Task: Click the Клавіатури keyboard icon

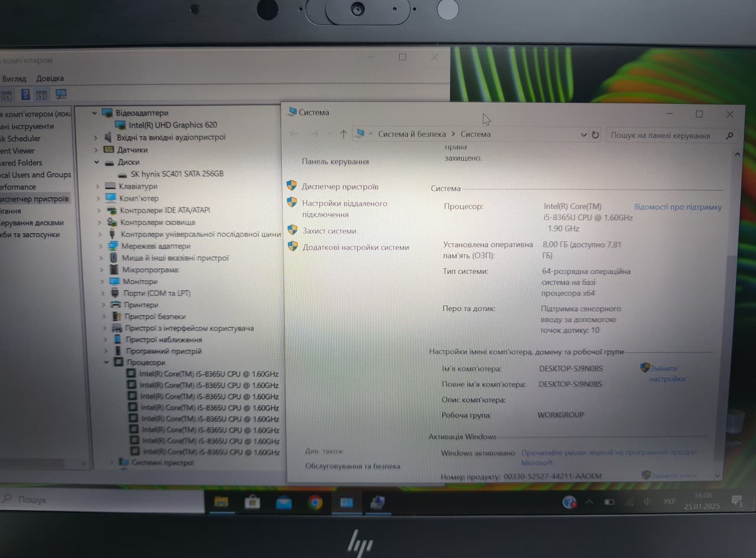Action: 110,186
